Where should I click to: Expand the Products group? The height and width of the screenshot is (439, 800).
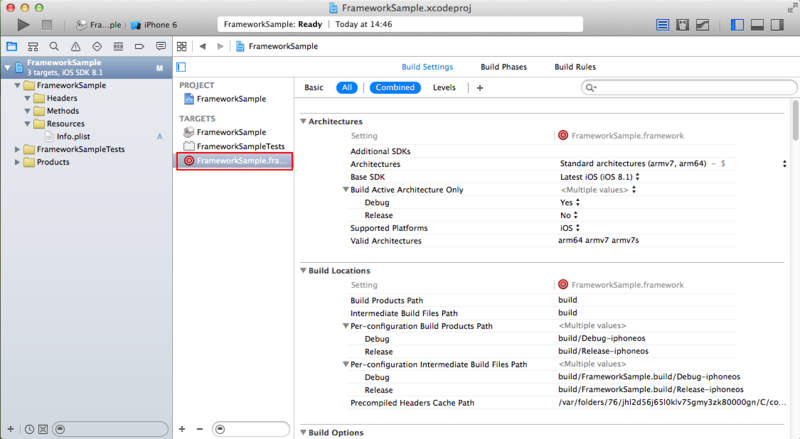(x=17, y=162)
